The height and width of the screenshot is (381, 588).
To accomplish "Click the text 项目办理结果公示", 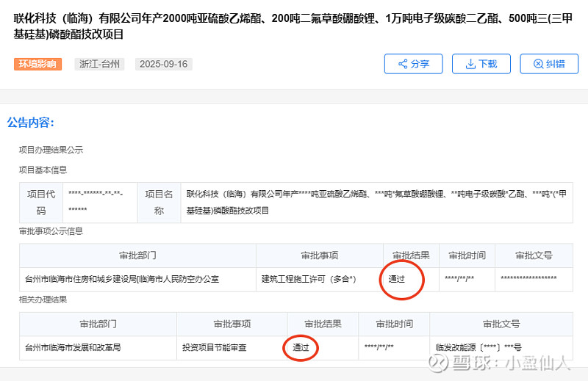I will click(51, 150).
